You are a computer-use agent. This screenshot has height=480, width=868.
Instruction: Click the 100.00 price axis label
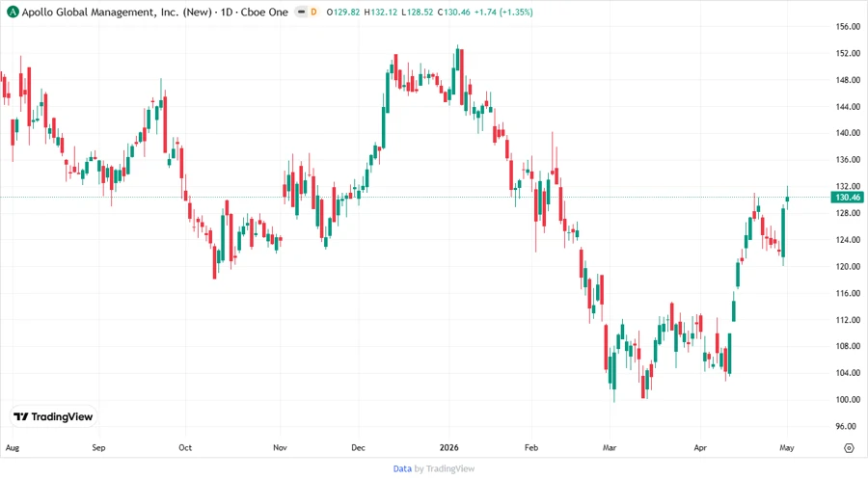pos(848,399)
